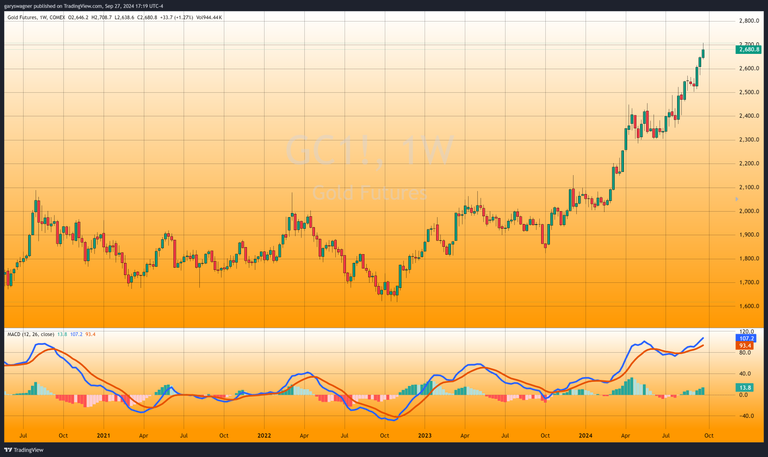Select the 2024 label on time axis
Viewport: 768px width, 457px height.
pos(584,436)
